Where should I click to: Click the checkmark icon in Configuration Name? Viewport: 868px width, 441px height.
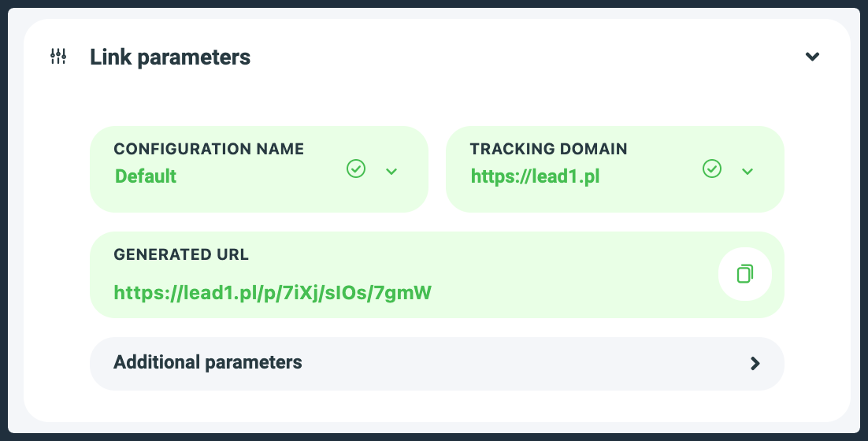pyautogui.click(x=356, y=169)
